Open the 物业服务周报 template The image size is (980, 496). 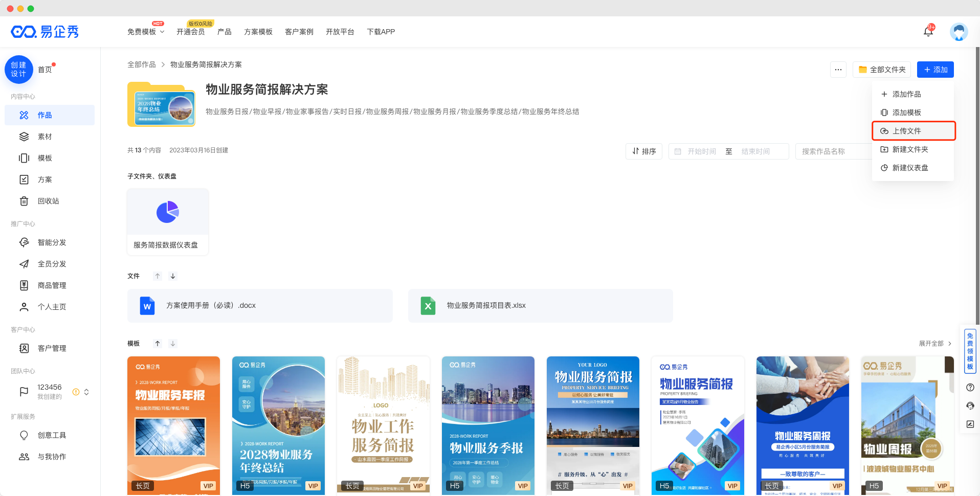[803, 425]
